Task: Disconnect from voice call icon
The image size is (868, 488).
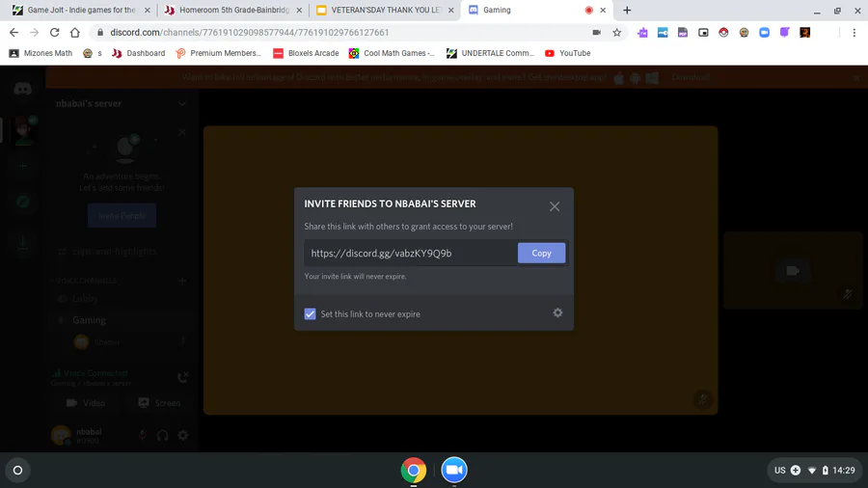Action: pyautogui.click(x=182, y=377)
